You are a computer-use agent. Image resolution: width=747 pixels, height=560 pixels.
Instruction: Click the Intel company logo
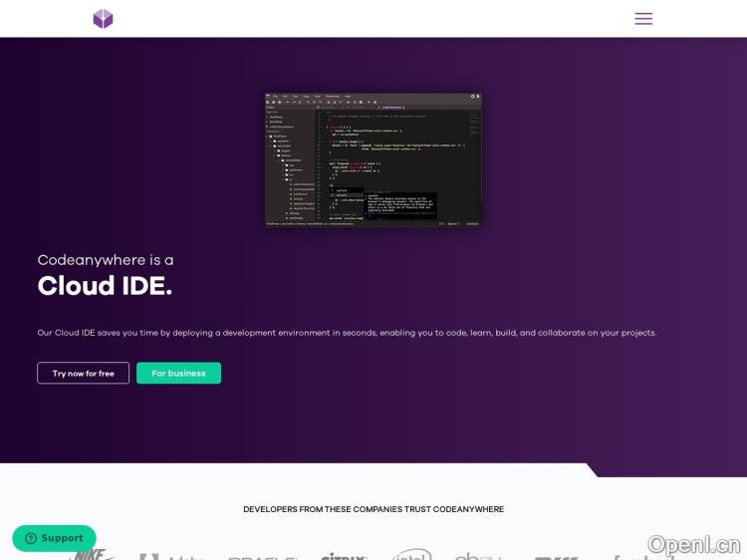point(411,554)
